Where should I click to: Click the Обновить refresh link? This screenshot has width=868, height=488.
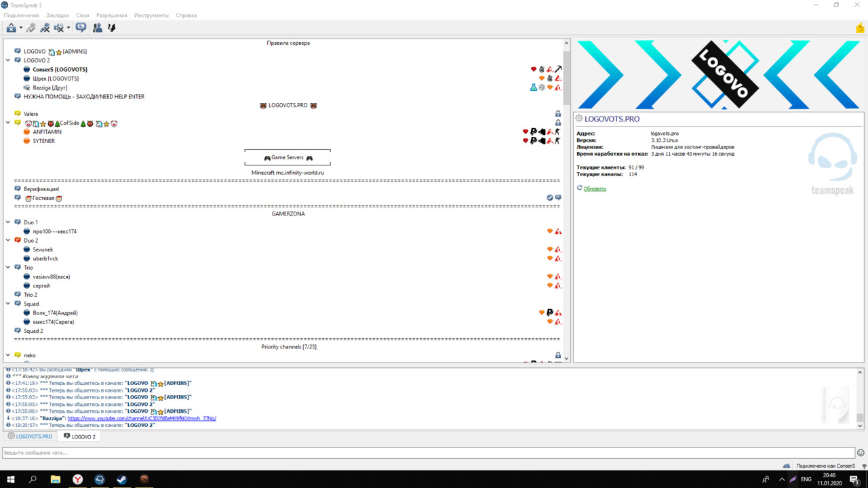coord(595,188)
